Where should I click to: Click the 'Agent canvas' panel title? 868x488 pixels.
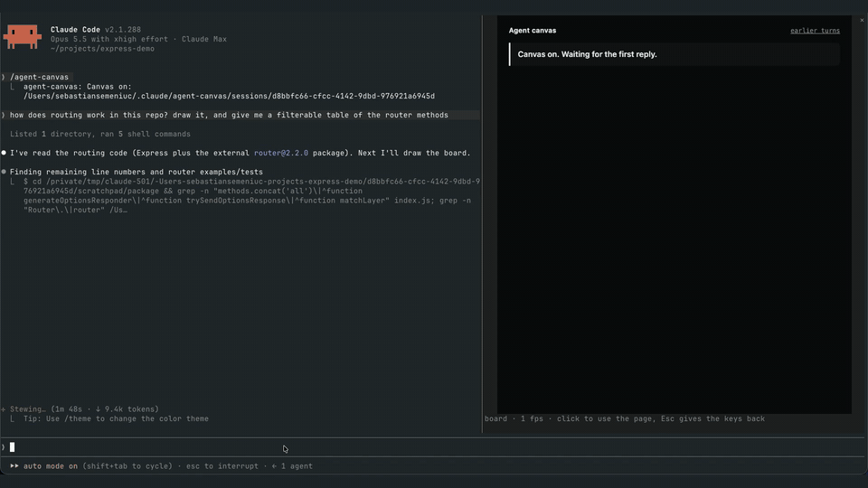click(532, 31)
